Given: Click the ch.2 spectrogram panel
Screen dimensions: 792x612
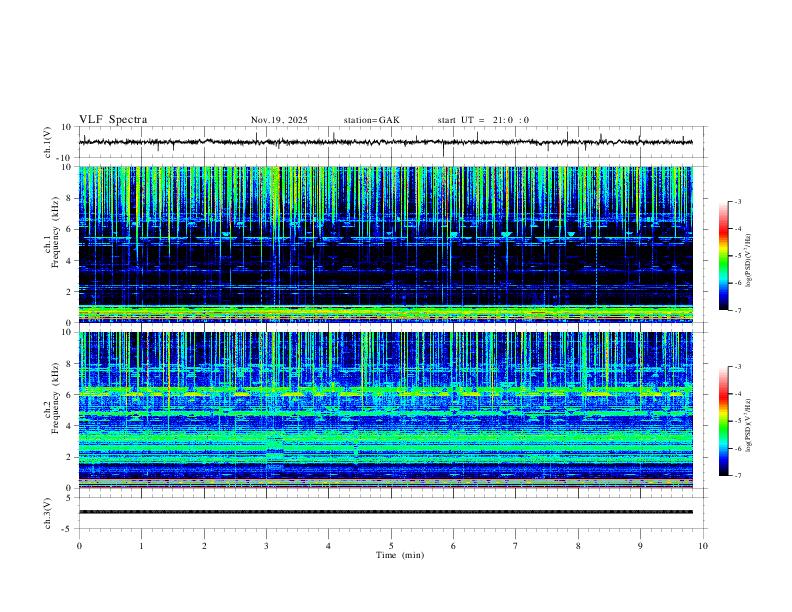Looking at the screenshot, I should (x=386, y=410).
